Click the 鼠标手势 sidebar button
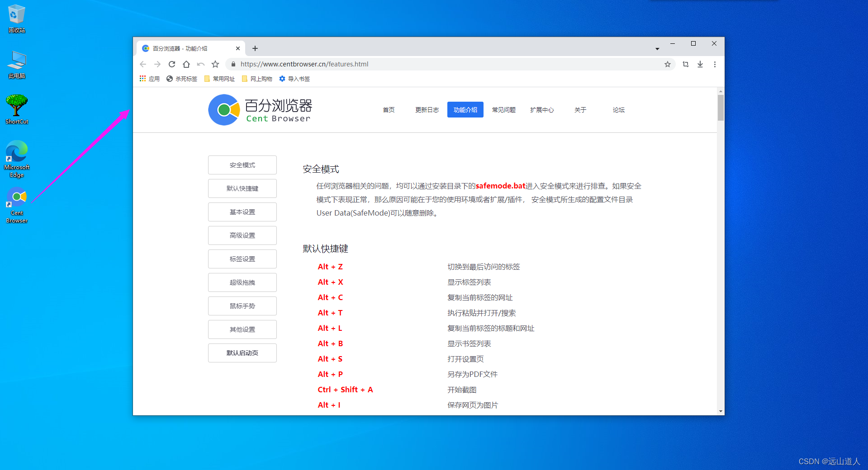 click(242, 306)
